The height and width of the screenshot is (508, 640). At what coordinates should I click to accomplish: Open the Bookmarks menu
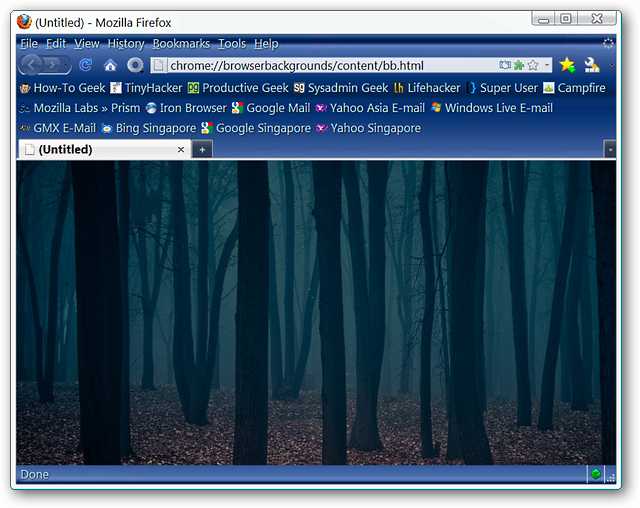point(181,44)
